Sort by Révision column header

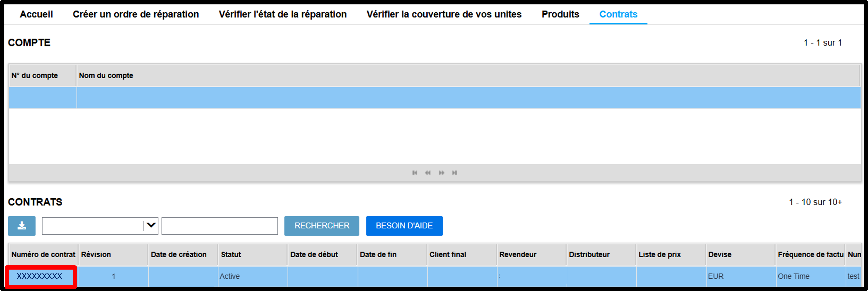[114, 255]
